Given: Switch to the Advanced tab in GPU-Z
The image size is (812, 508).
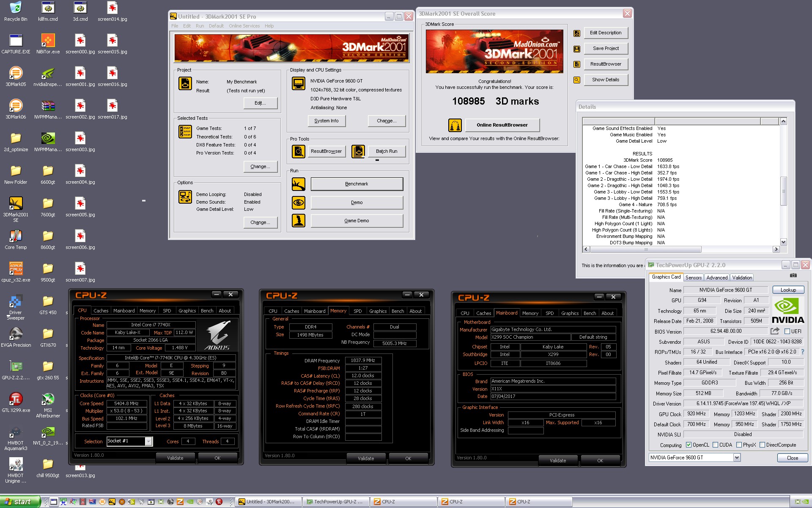Looking at the screenshot, I should (717, 278).
